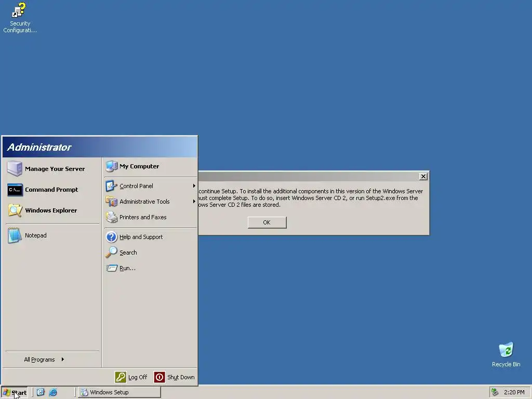
Task: Click the Control Panel label text
Action: click(x=137, y=186)
